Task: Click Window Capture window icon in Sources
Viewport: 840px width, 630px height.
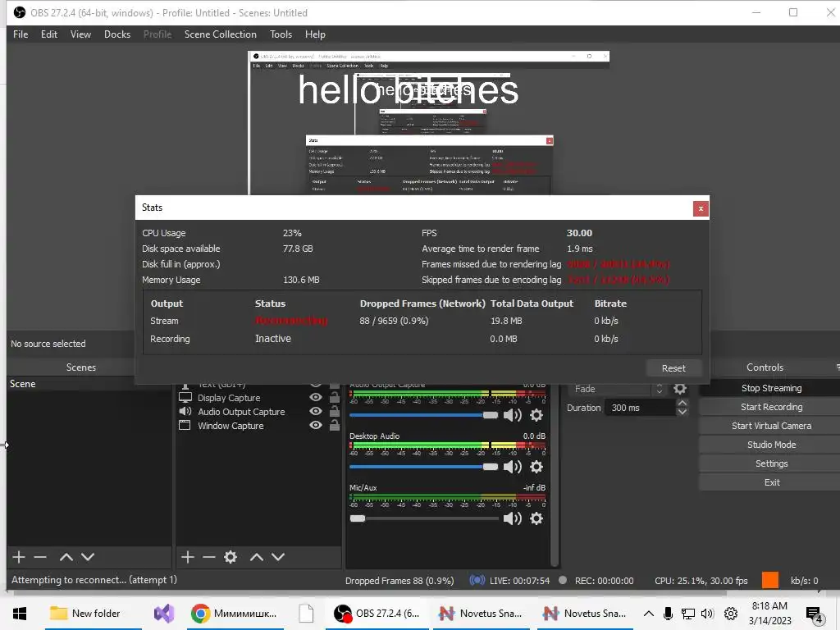Action: (x=185, y=426)
